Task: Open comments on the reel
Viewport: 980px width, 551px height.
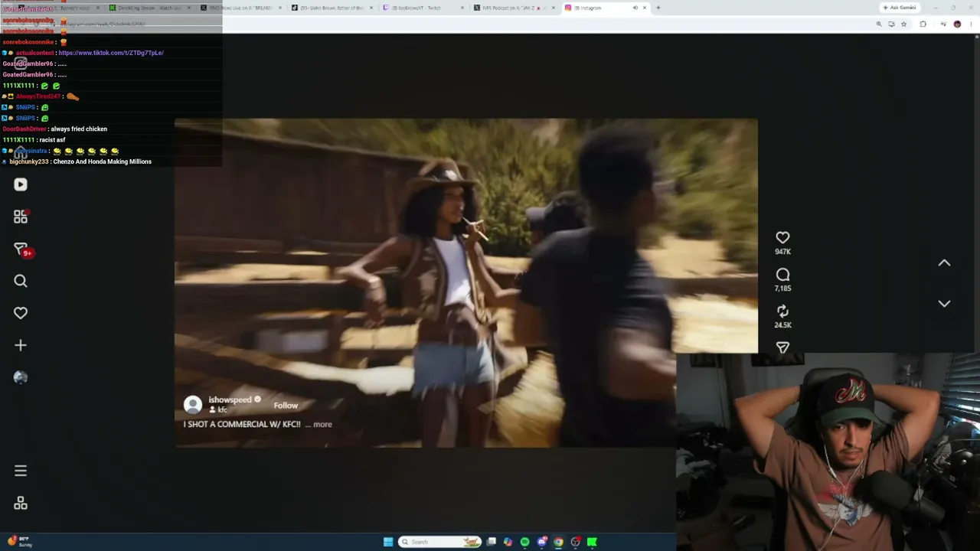Action: tap(782, 275)
